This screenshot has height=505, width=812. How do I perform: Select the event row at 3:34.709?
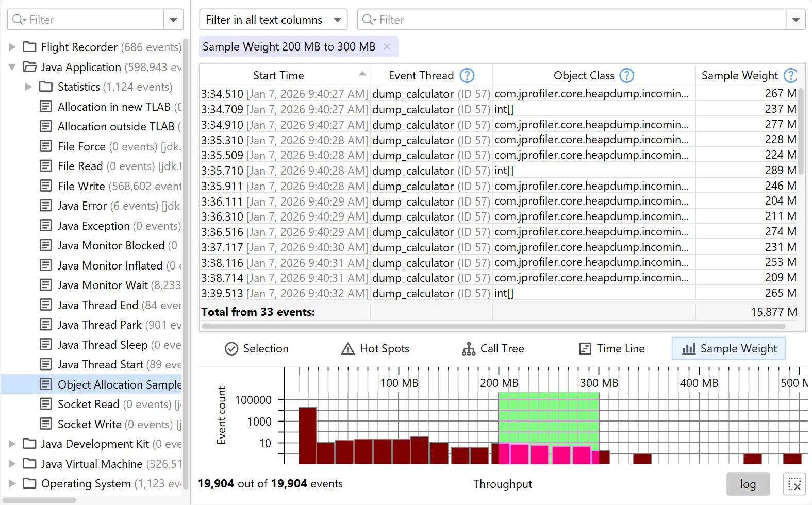pos(499,109)
